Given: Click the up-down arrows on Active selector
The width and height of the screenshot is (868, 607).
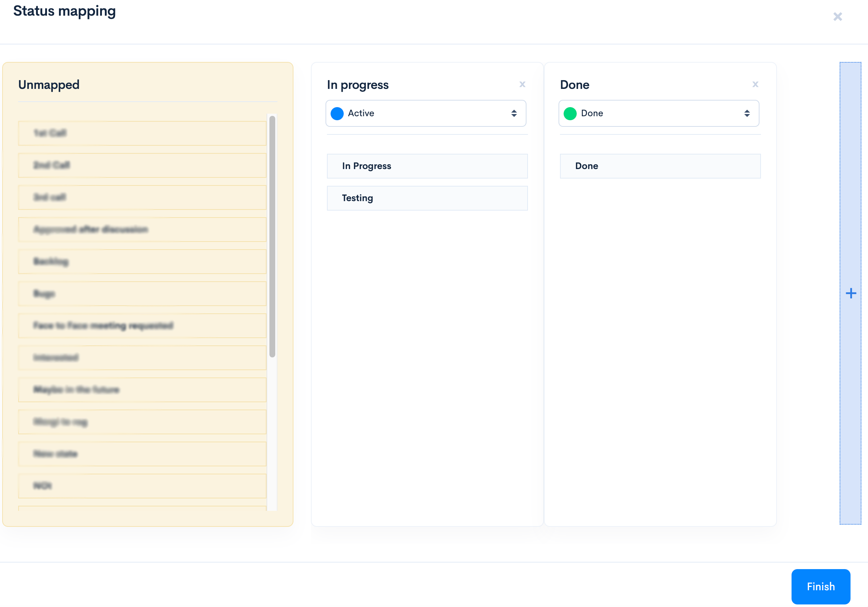Looking at the screenshot, I should 514,113.
